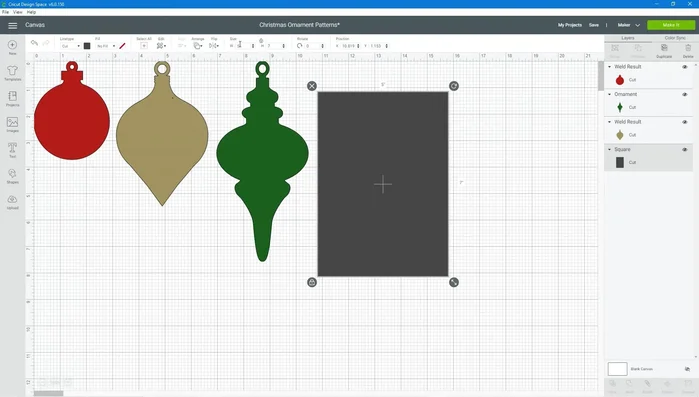
Task: Click the resize handle on square
Action: click(x=454, y=282)
